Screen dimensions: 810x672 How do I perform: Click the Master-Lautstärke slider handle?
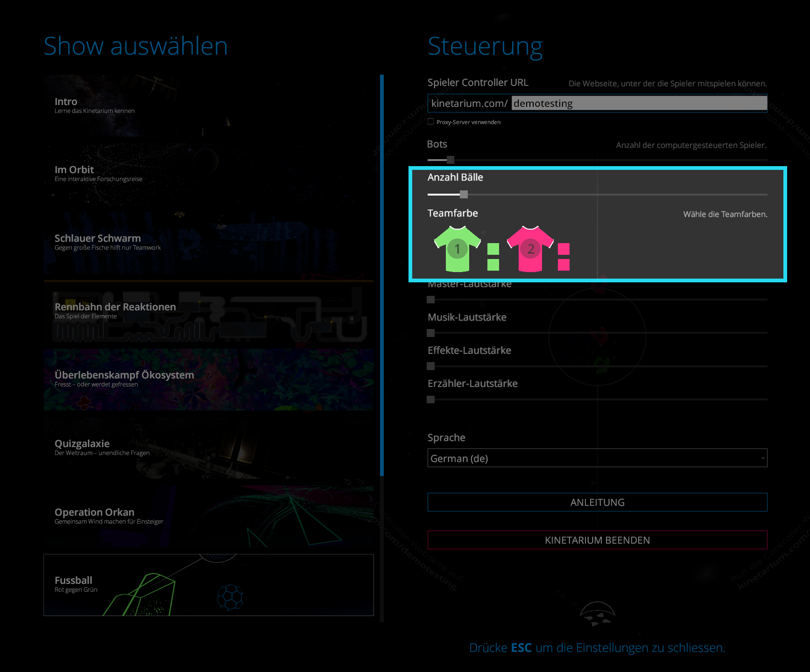(x=431, y=300)
